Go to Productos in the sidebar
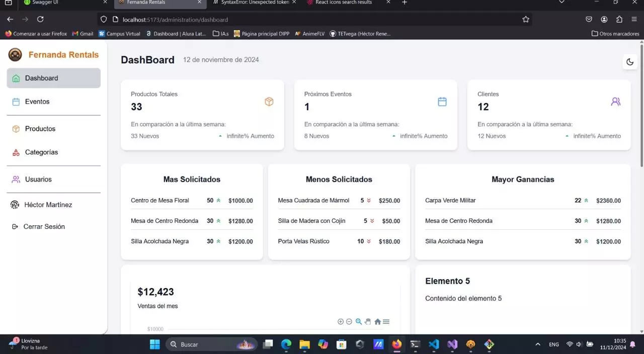This screenshot has height=354, width=644. coord(40,129)
